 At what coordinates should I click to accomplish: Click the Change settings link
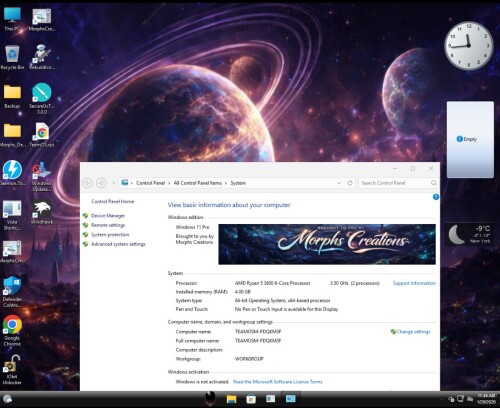[x=413, y=332]
